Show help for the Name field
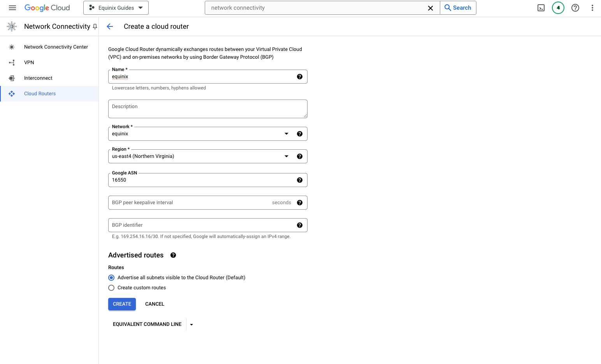The image size is (601, 364). pos(300,77)
